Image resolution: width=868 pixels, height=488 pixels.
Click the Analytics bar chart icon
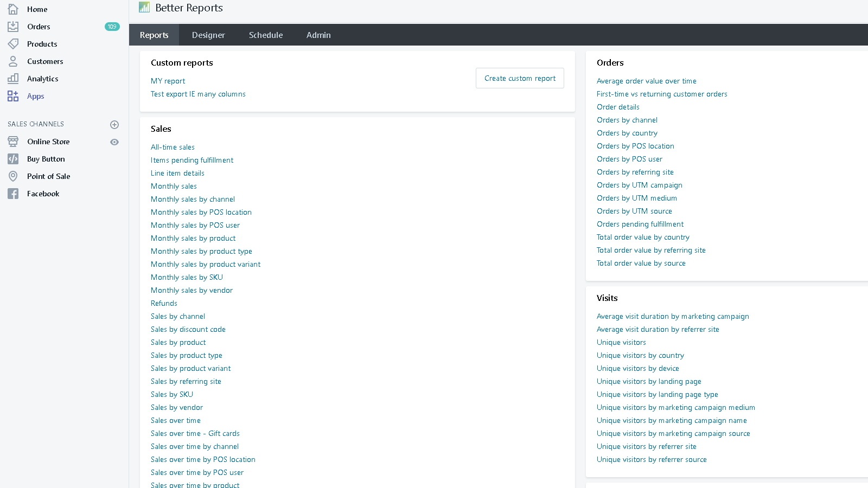tap(13, 78)
